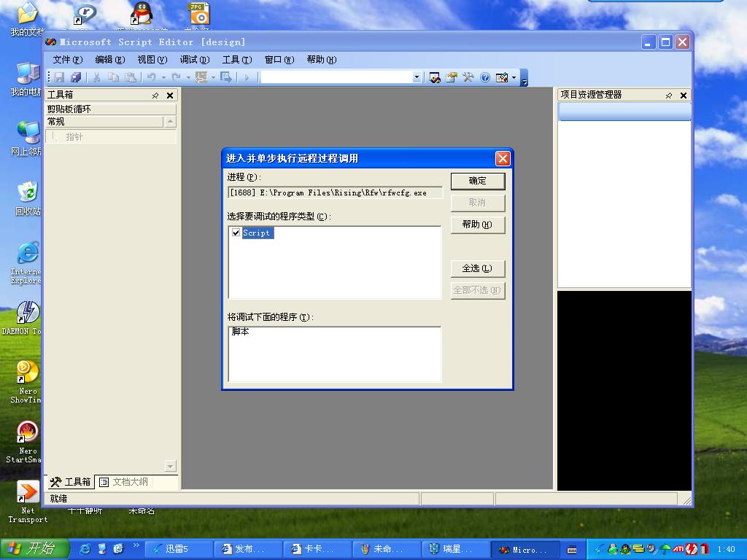Open the 编辑(E) menu
Viewport: 747px width, 560px height.
click(x=110, y=60)
